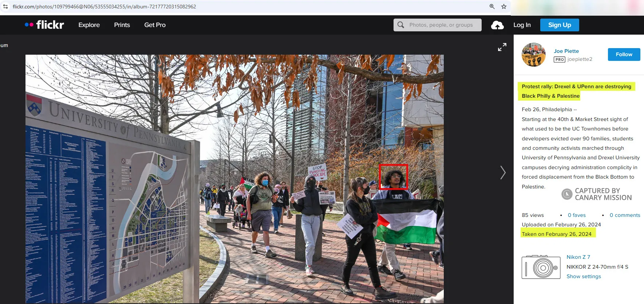This screenshot has width=644, height=304.
Task: View the 0 faves list
Action: 577,215
